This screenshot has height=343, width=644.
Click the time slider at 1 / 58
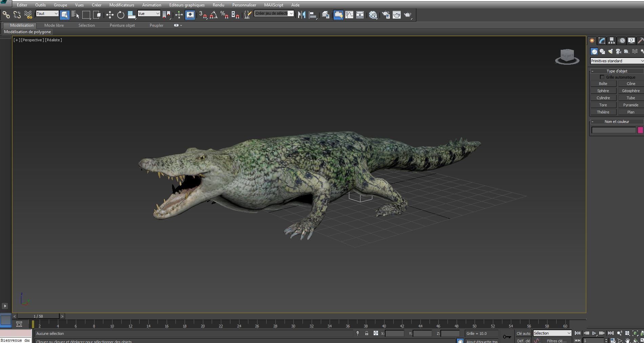tap(38, 316)
